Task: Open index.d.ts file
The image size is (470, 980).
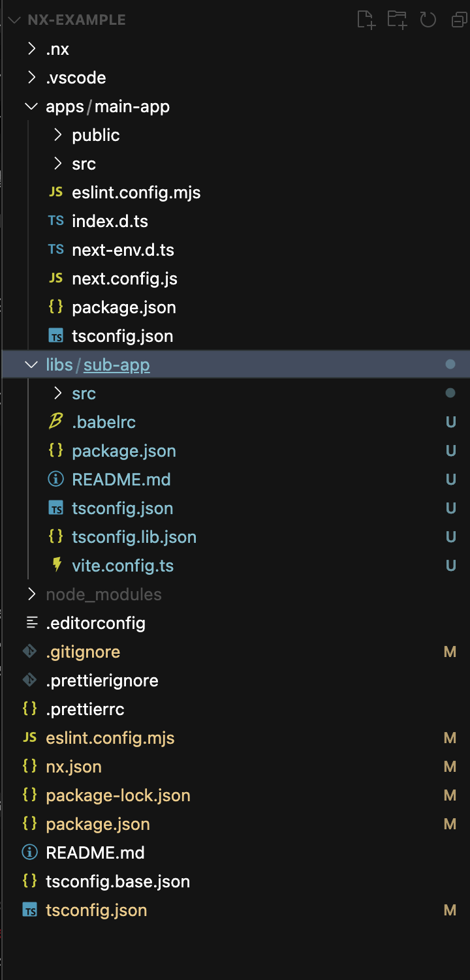Action: (110, 221)
